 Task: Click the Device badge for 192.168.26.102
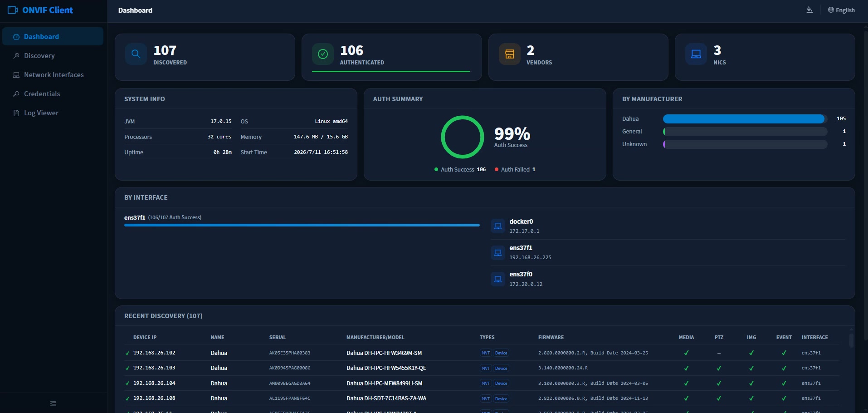click(x=501, y=353)
